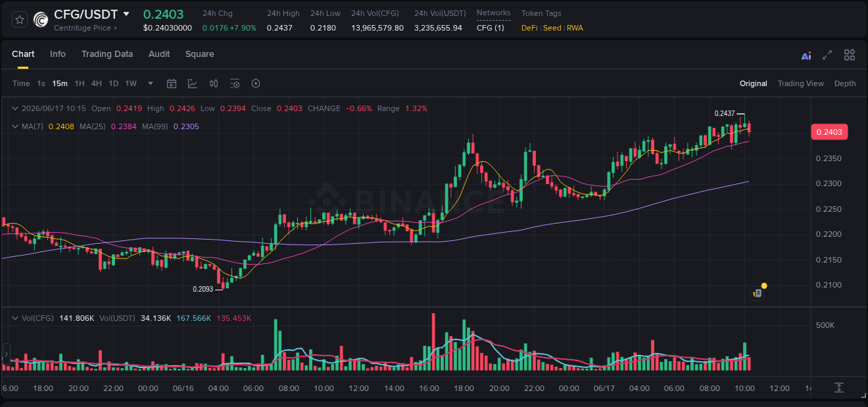Click the CHANGE -0.66% value
The image size is (868, 407).
(x=359, y=108)
